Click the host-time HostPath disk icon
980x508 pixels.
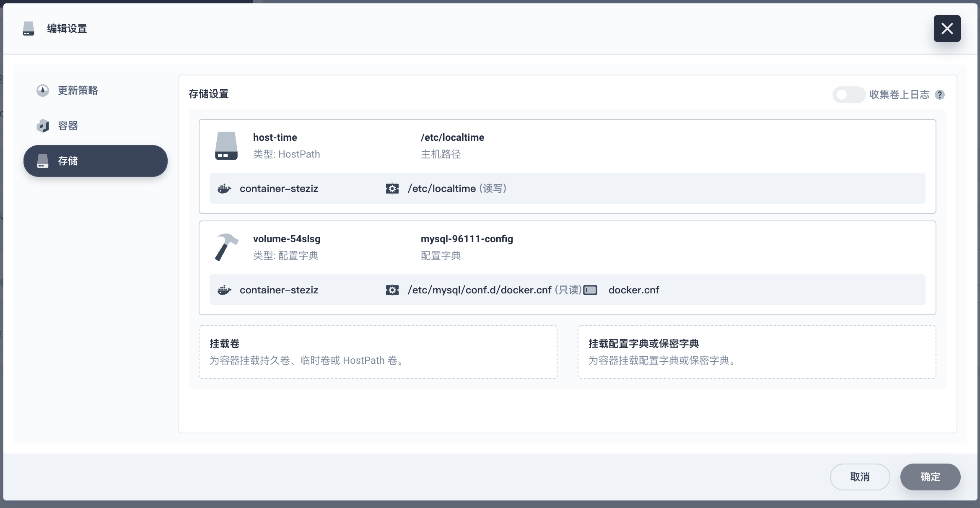click(226, 145)
